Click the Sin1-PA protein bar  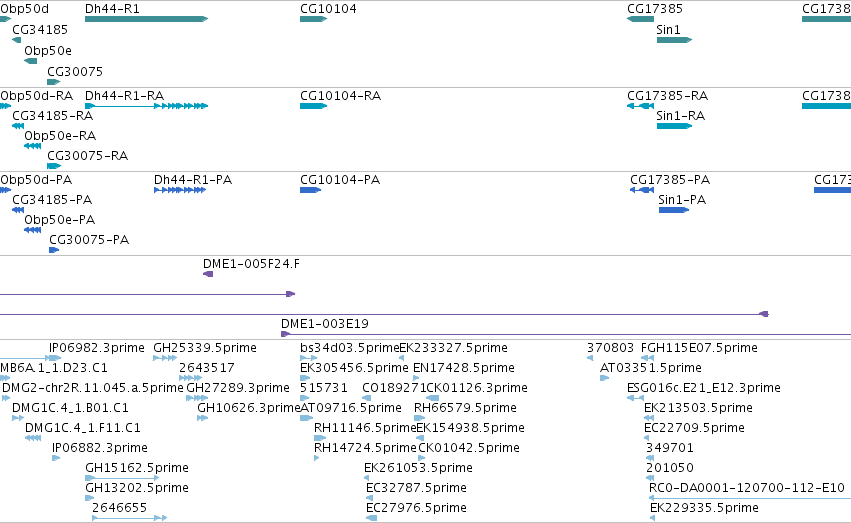674,210
